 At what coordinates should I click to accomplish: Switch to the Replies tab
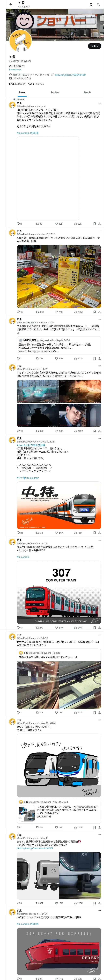click(x=55, y=92)
